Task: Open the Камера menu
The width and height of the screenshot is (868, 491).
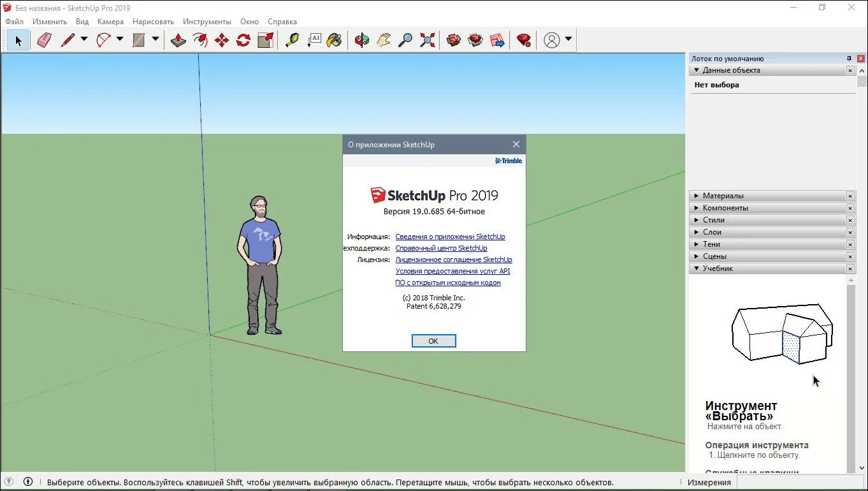Action: coord(110,22)
